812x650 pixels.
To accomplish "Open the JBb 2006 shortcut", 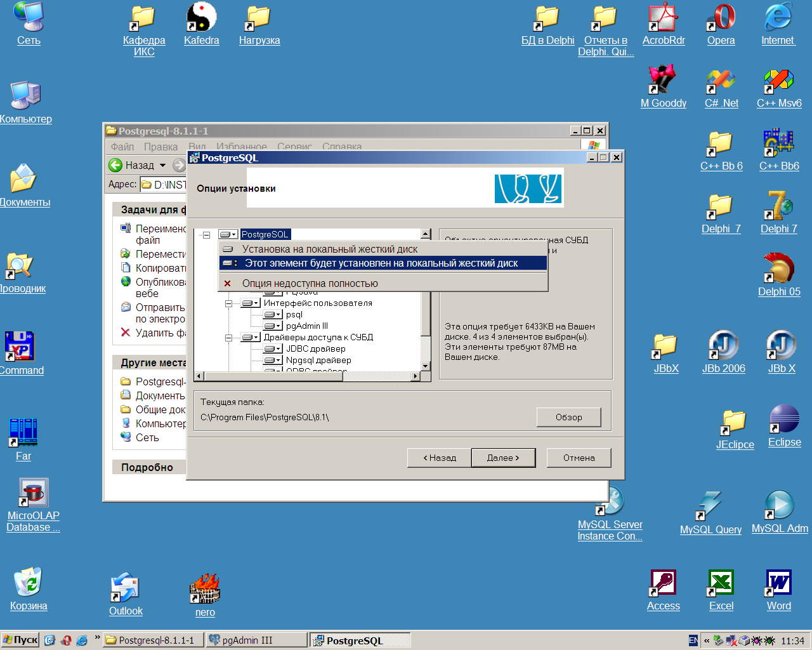I will pos(723,352).
